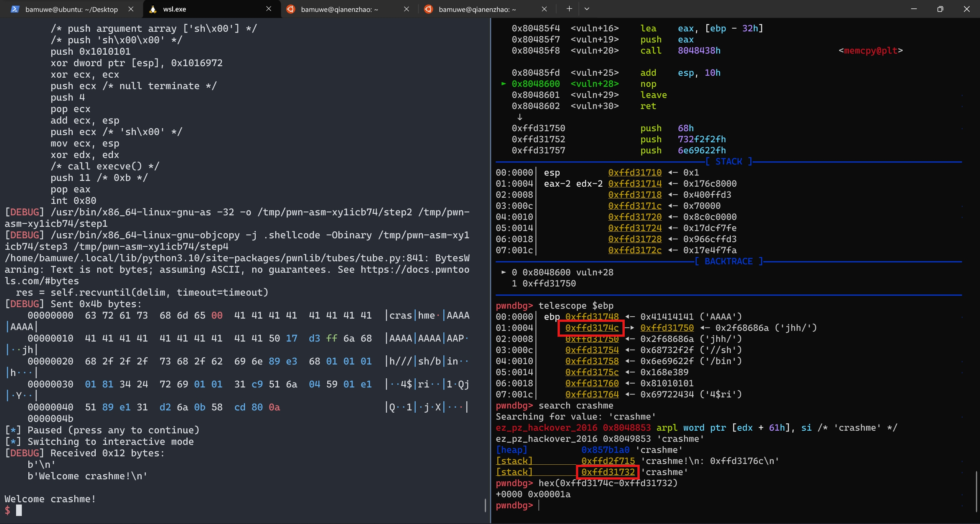Screen dimensions: 980x524
Task: Click current instruction address 0x8048600
Action: pyautogui.click(x=536, y=84)
